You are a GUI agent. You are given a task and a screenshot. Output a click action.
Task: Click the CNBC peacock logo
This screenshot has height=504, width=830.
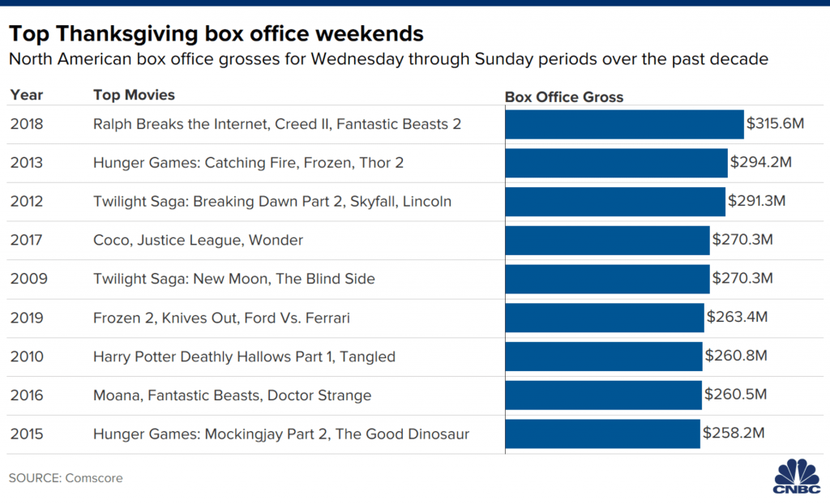point(797,476)
